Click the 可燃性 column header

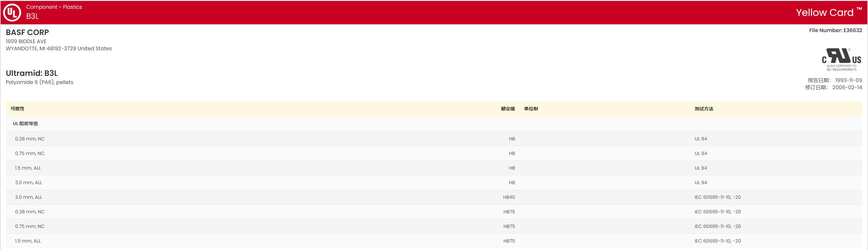pos(18,109)
